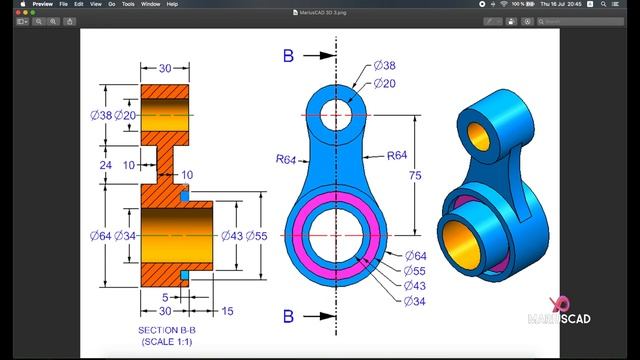Click the 75 center distance dimension
This screenshot has width=640, height=360.
tap(415, 176)
